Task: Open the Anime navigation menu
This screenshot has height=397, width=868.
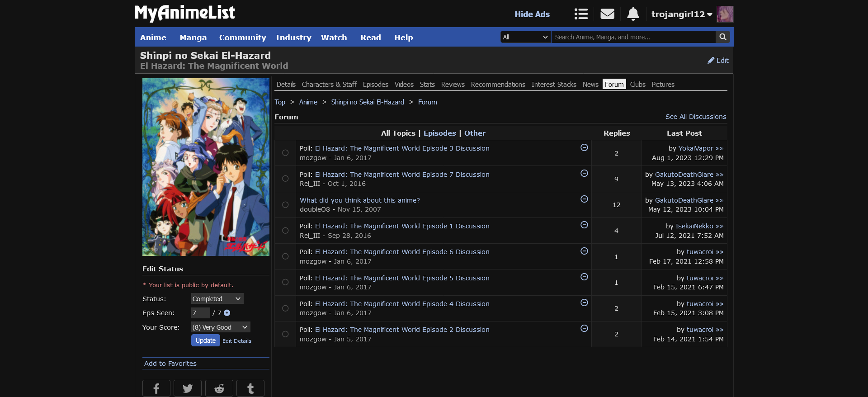Action: [x=153, y=38]
